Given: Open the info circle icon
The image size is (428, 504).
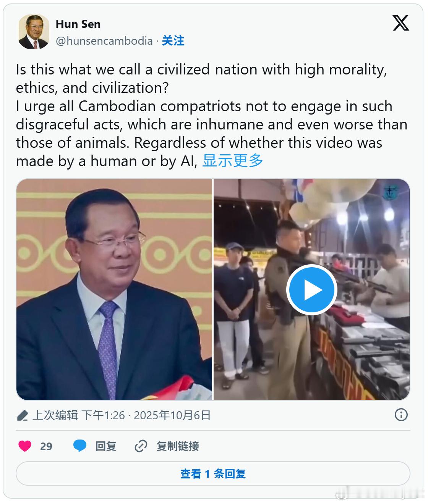Looking at the screenshot, I should tap(401, 415).
